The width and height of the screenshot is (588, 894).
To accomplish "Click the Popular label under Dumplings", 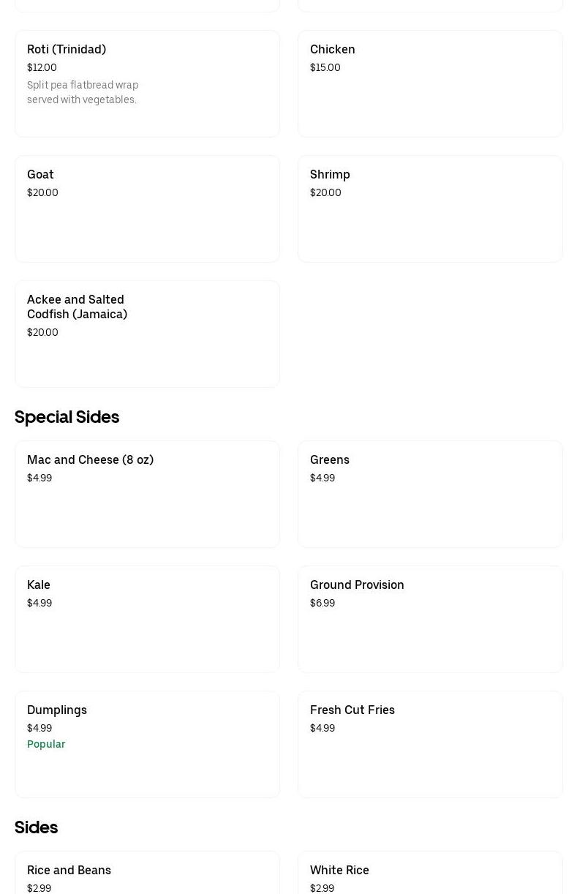I will coord(46,745).
